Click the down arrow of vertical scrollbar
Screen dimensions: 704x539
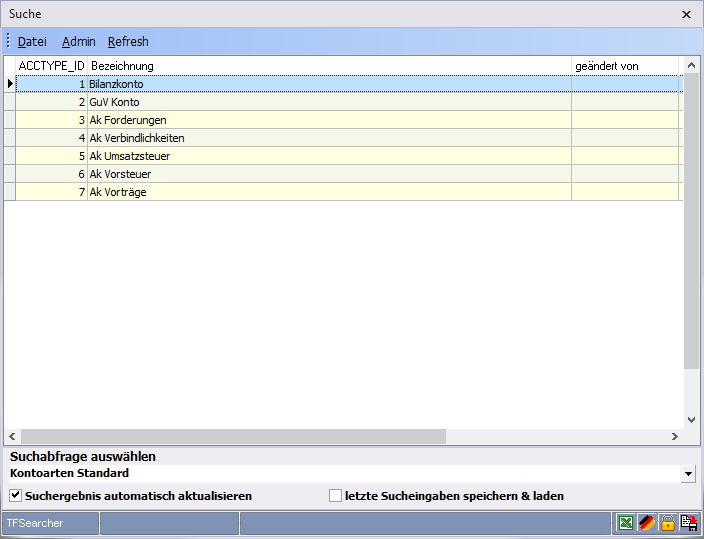pos(691,420)
